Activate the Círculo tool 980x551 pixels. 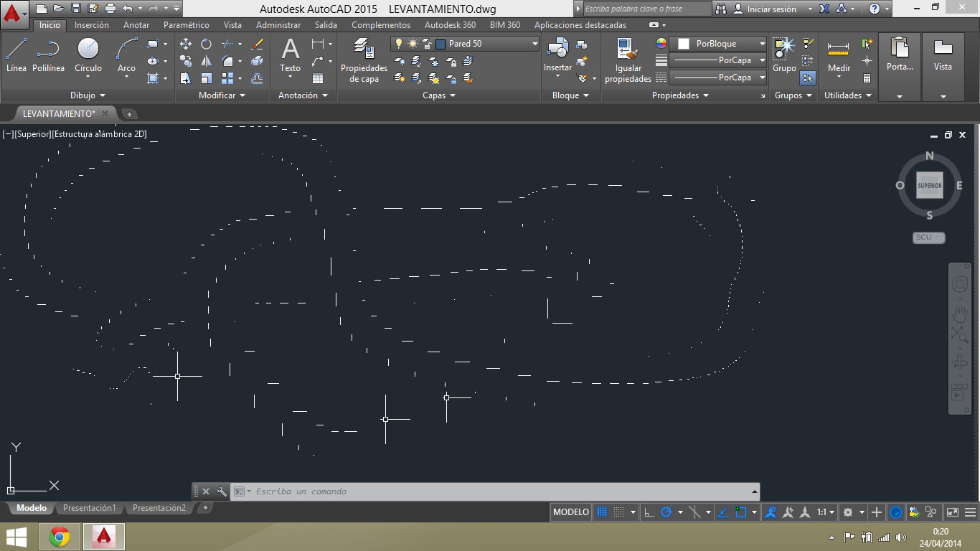[x=88, y=55]
